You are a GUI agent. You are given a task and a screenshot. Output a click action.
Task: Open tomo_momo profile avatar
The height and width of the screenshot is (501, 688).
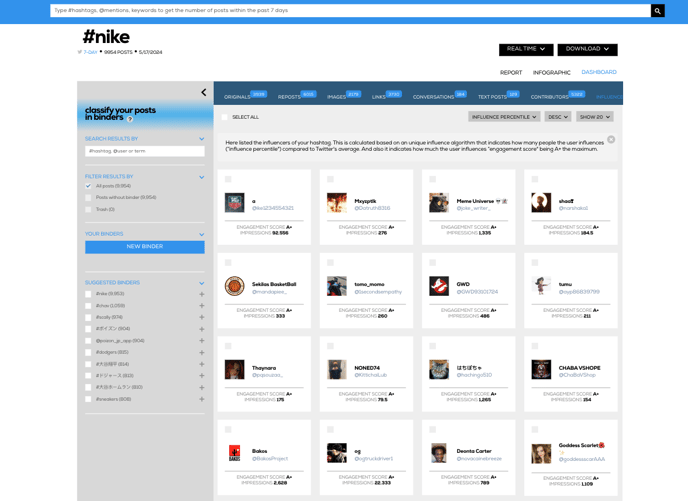(337, 286)
